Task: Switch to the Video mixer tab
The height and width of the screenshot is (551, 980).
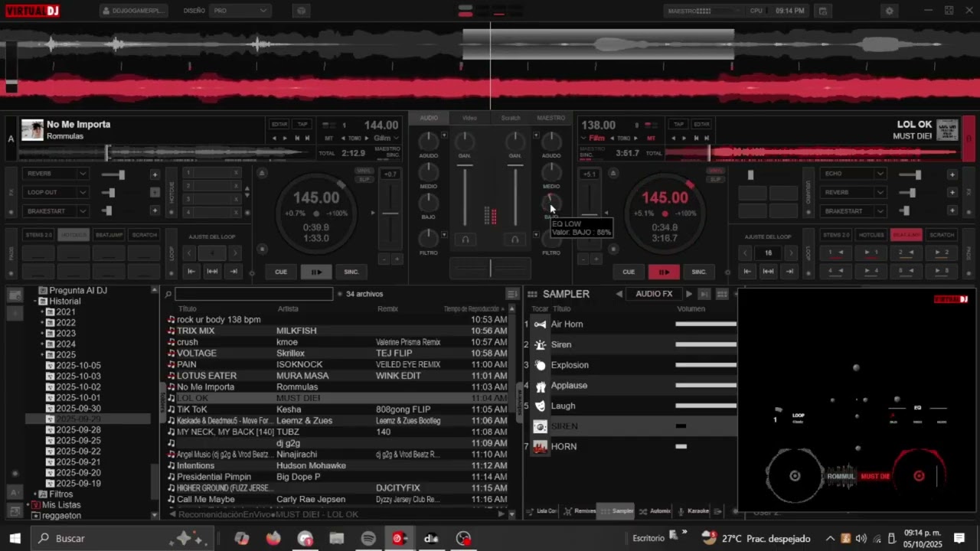Action: coord(469,118)
